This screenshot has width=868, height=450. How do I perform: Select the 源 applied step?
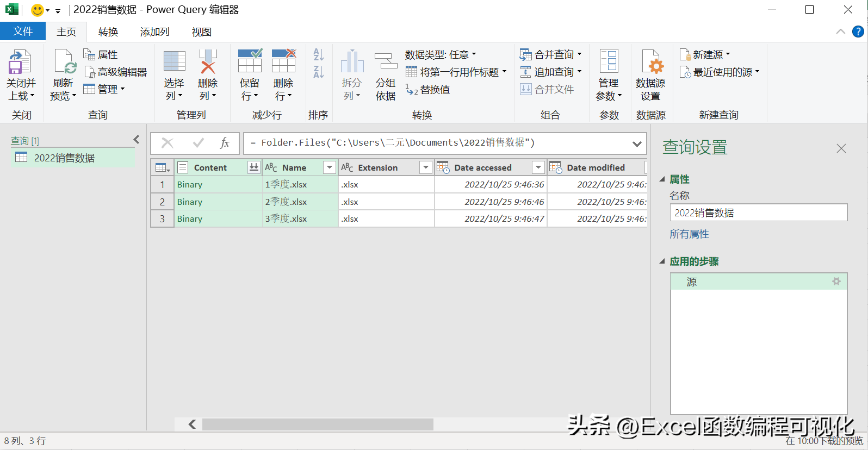[x=759, y=282]
